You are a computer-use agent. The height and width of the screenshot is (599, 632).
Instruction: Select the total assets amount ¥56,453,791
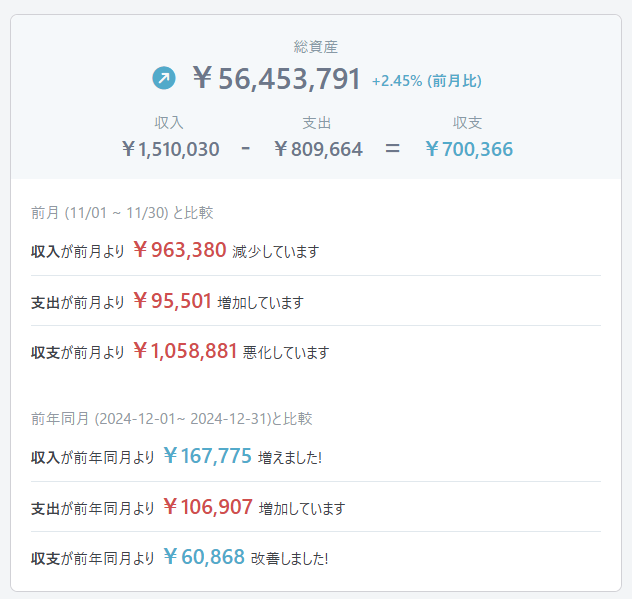click(276, 78)
